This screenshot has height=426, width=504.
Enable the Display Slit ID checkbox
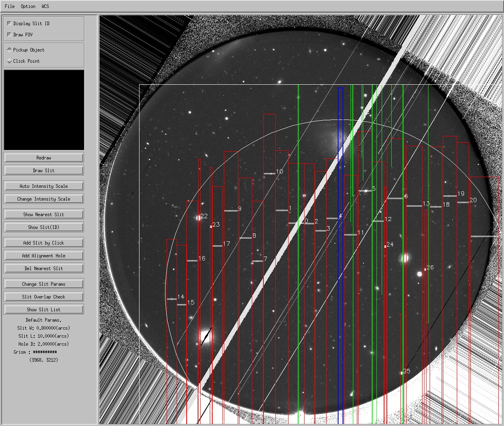pyautogui.click(x=10, y=24)
